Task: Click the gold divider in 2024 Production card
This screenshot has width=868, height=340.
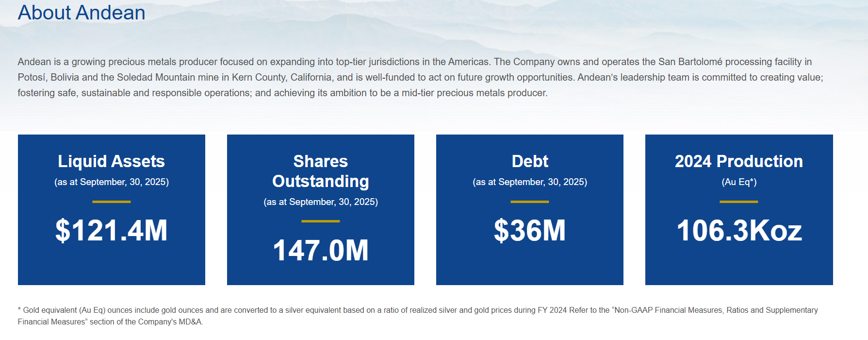Action: pos(738,202)
